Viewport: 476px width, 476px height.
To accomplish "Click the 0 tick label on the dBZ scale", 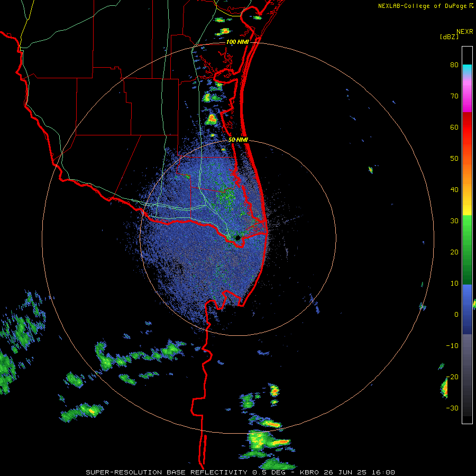I will (456, 315).
